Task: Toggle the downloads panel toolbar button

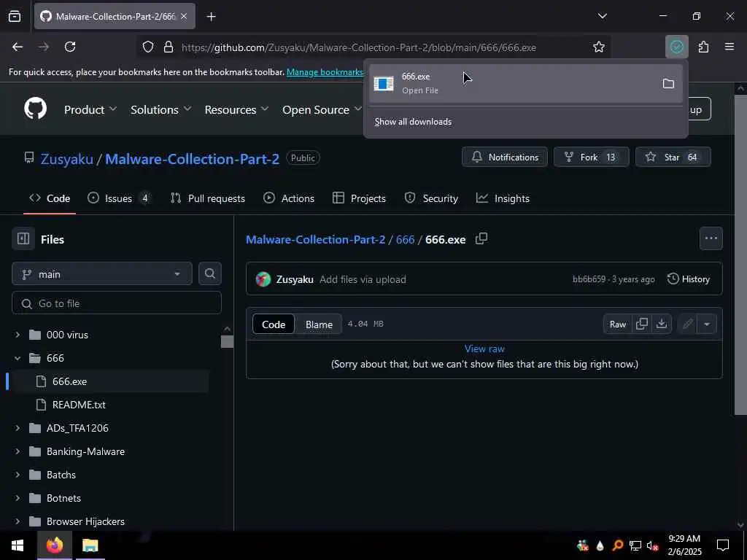Action: pos(676,47)
